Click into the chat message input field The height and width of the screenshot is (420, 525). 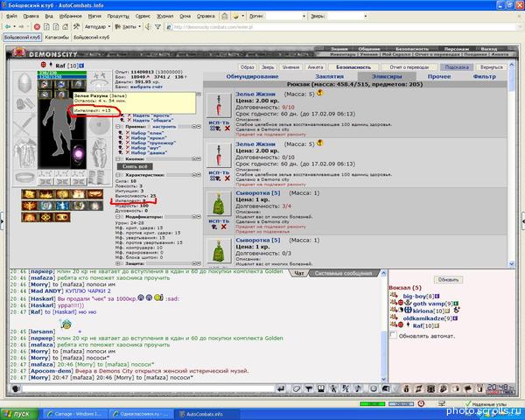click(x=148, y=388)
